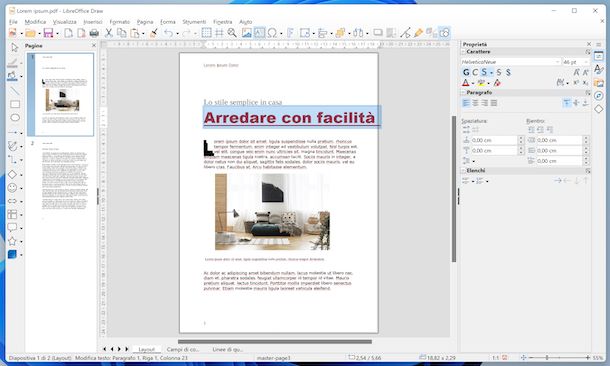Screen dimensions: 610x366
Task: Select the text box tool in toolbar
Action: click(259, 33)
